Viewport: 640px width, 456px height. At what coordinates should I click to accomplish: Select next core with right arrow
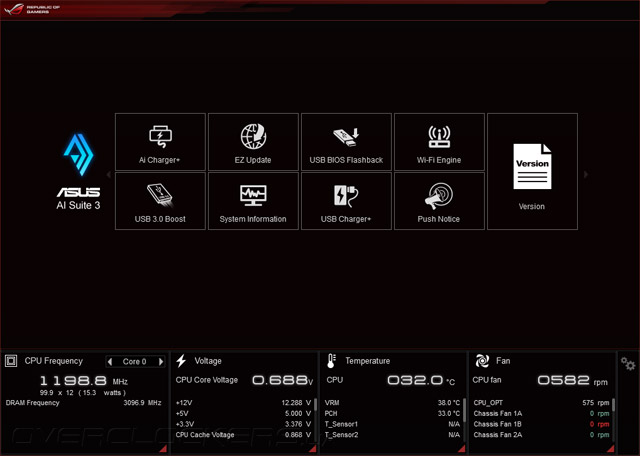[x=161, y=361]
